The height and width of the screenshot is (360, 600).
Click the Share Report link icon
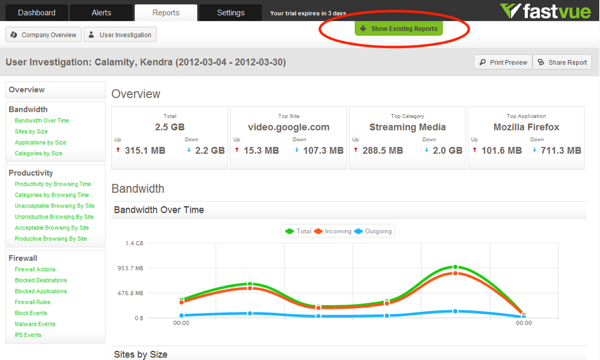click(x=541, y=62)
